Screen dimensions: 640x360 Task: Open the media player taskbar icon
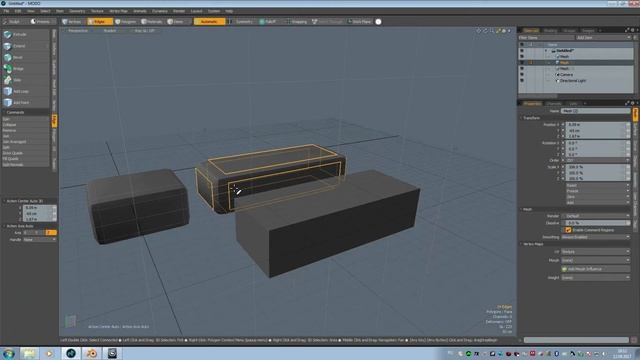point(49,353)
